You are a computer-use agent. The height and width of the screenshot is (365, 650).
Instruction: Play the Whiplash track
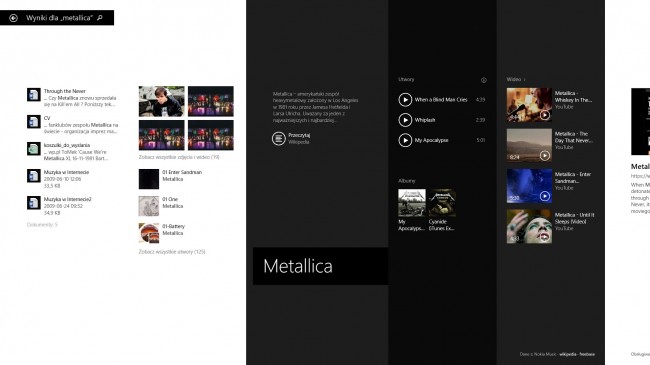(405, 120)
